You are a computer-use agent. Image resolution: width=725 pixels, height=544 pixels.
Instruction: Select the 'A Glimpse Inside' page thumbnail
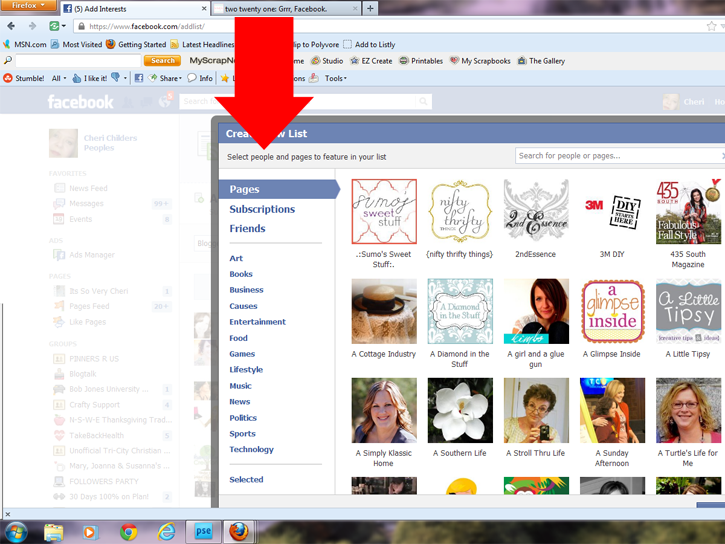click(612, 311)
